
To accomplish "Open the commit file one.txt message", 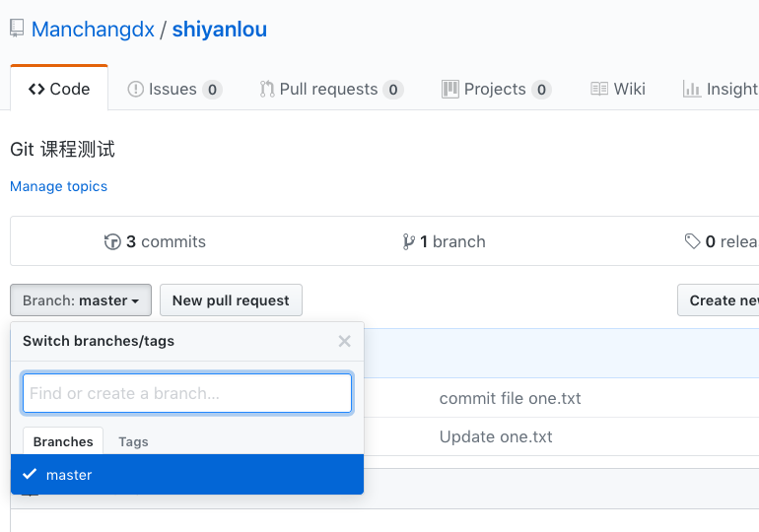I will (x=510, y=398).
